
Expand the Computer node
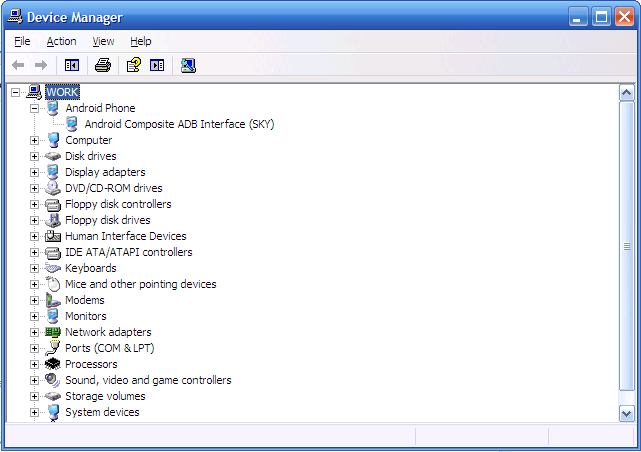pyautogui.click(x=34, y=140)
